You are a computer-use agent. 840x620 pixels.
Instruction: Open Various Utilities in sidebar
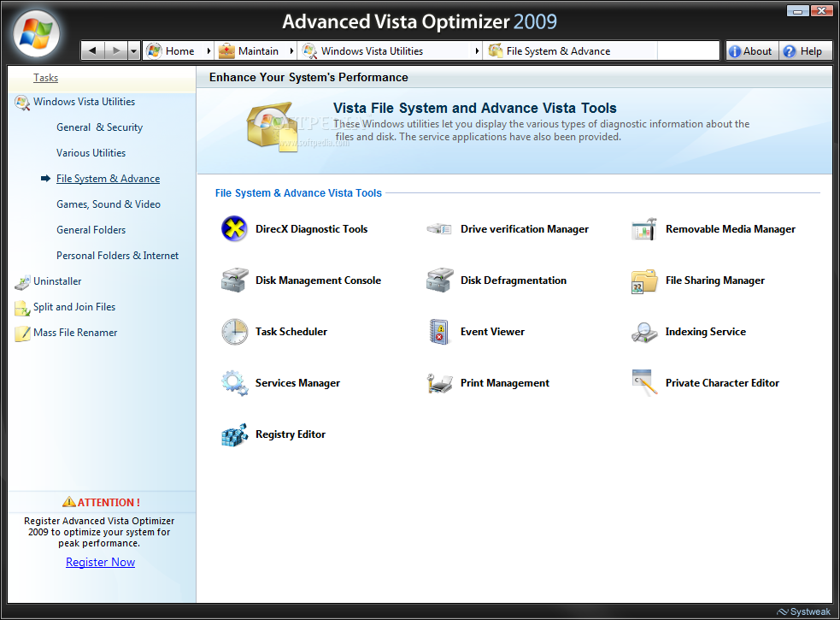tap(91, 153)
